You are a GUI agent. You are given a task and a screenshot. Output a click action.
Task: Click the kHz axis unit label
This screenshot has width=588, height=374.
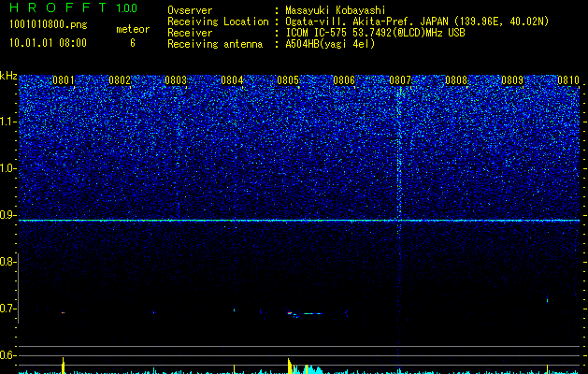[8, 76]
